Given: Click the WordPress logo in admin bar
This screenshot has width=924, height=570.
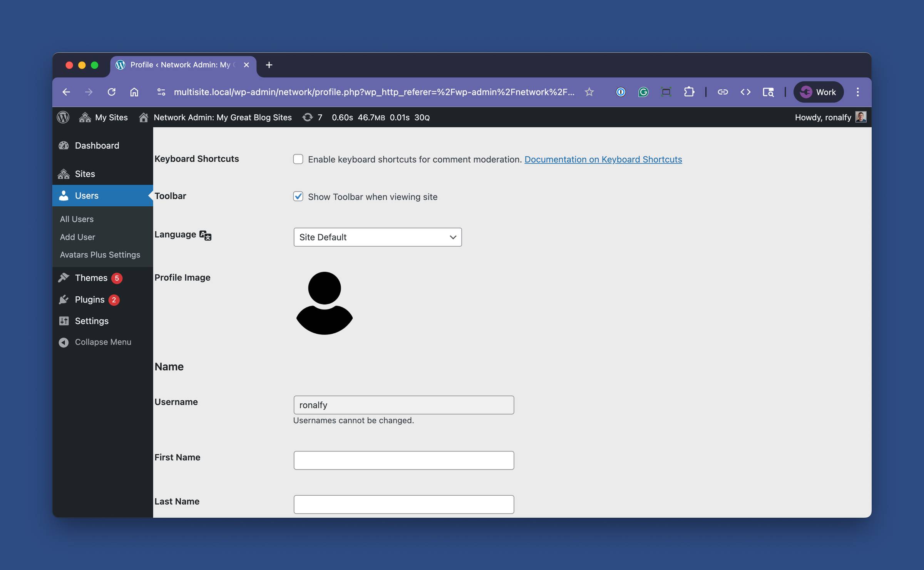Looking at the screenshot, I should point(63,117).
